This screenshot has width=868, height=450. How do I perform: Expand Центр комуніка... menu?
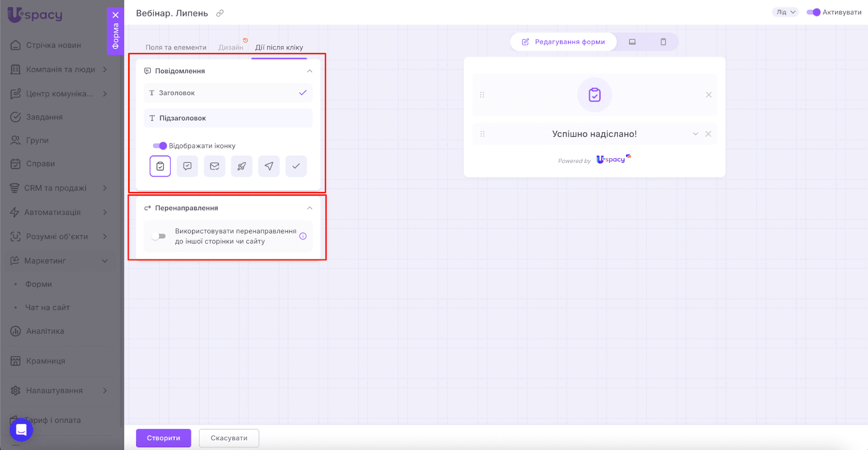[x=105, y=94]
